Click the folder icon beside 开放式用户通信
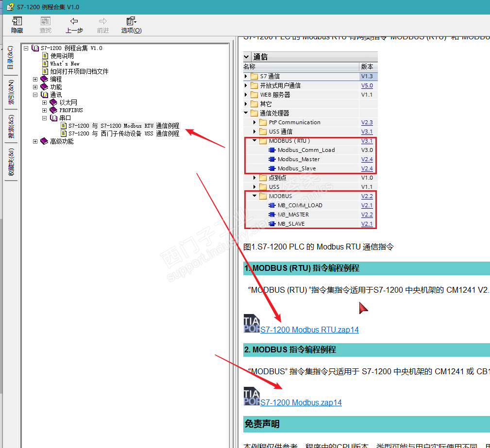Image resolution: width=490 pixels, height=448 pixels. pos(254,85)
